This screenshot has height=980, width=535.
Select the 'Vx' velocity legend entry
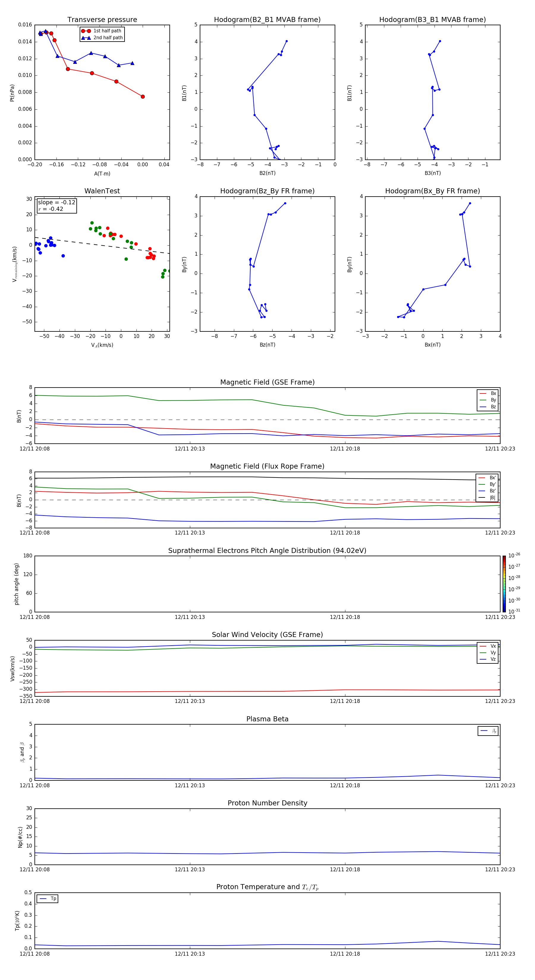click(x=488, y=646)
